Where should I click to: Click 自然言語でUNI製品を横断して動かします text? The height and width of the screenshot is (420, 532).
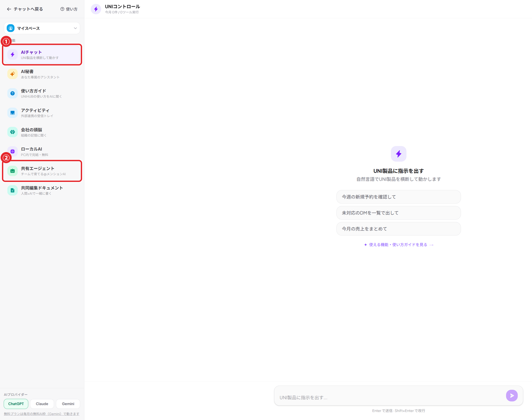click(398, 179)
